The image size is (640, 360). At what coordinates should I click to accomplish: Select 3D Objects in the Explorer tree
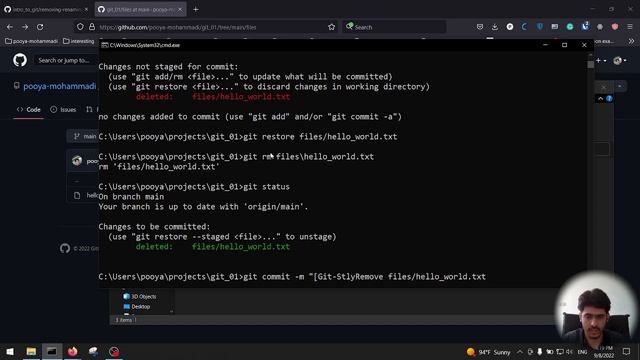click(x=140, y=296)
